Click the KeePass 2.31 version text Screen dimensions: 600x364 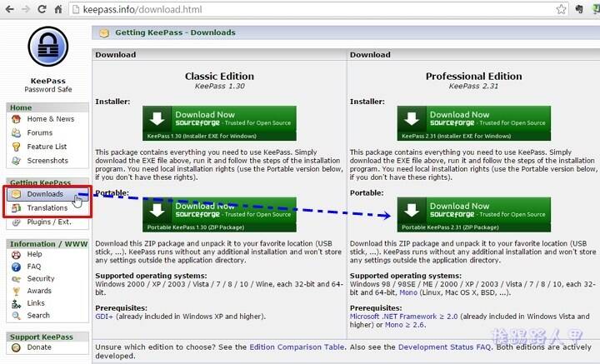(473, 86)
